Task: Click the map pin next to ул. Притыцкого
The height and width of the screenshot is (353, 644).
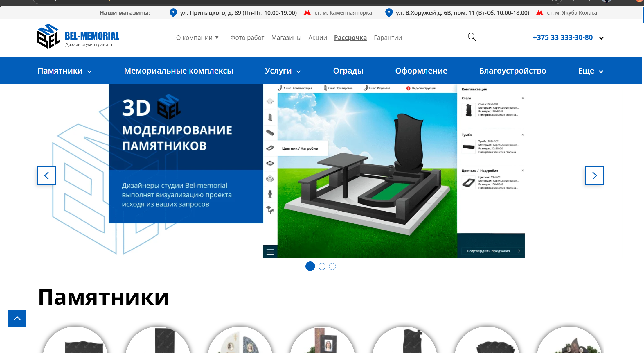Action: point(173,13)
